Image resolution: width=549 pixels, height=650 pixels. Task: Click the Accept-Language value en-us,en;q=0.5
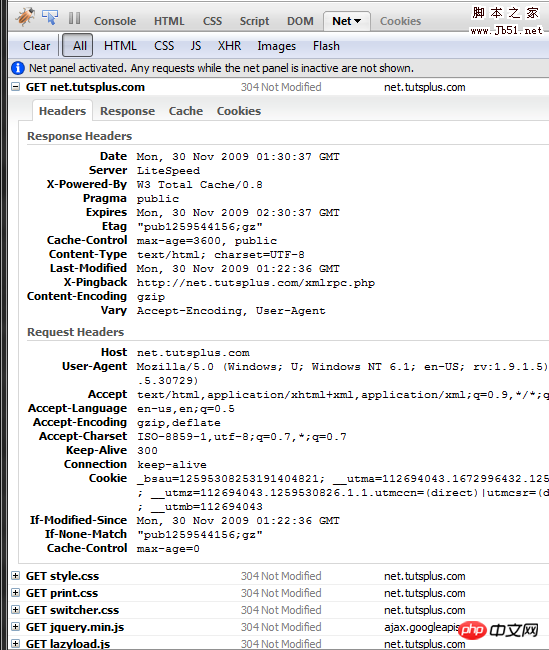(x=186, y=409)
